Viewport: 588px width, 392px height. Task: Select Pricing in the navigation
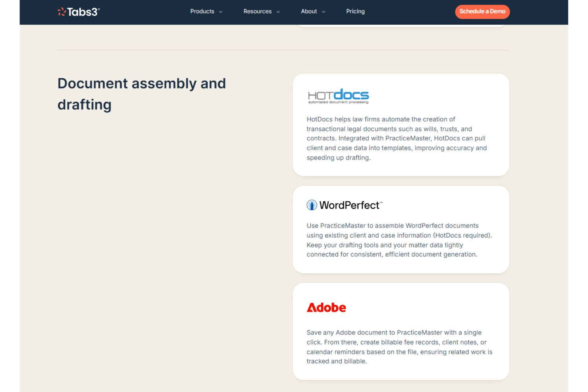[x=355, y=12]
